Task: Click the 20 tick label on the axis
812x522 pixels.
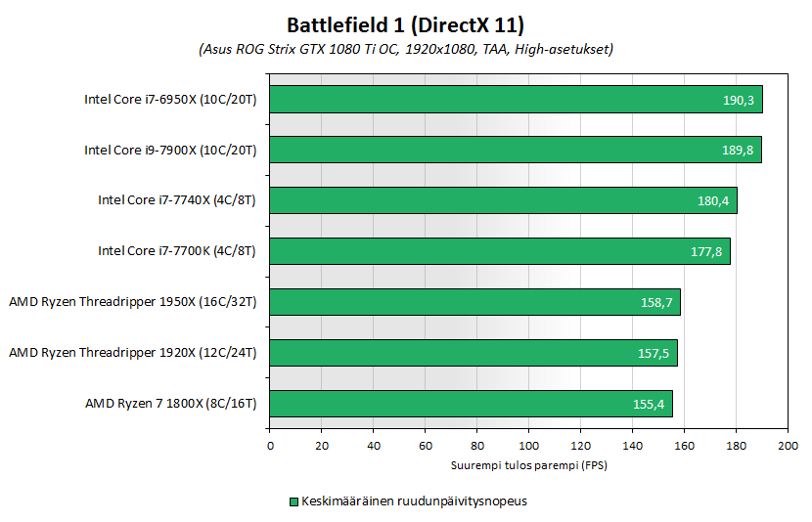Action: [322, 446]
